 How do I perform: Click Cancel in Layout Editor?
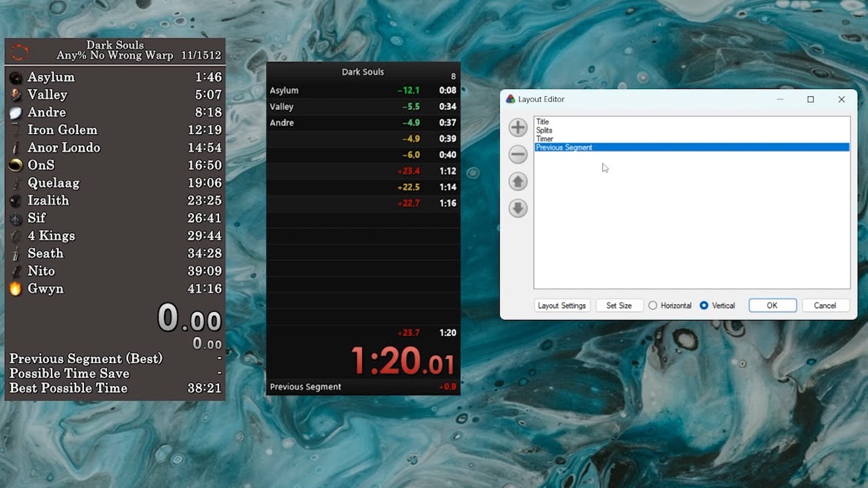[825, 306]
